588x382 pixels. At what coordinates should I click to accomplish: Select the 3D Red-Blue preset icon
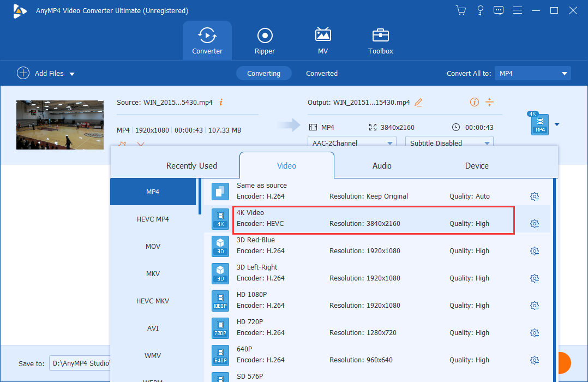click(x=220, y=246)
